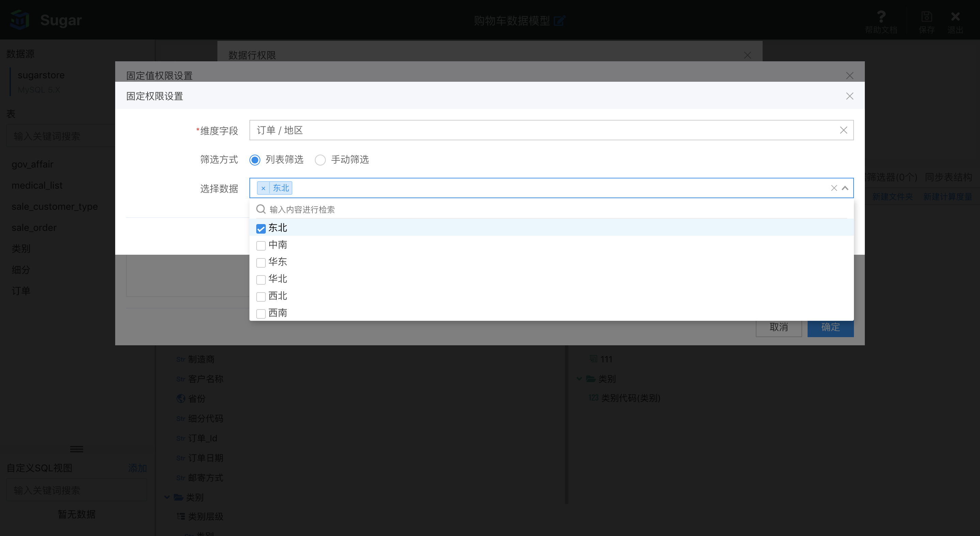Image resolution: width=980 pixels, height=536 pixels.
Task: Select the 订单 table
Action: tap(21, 291)
